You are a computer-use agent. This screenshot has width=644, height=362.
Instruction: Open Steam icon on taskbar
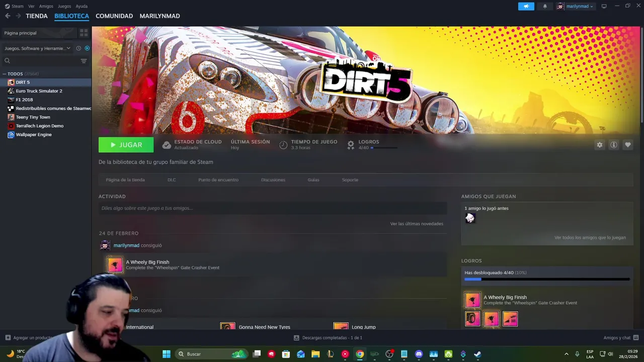point(477,354)
